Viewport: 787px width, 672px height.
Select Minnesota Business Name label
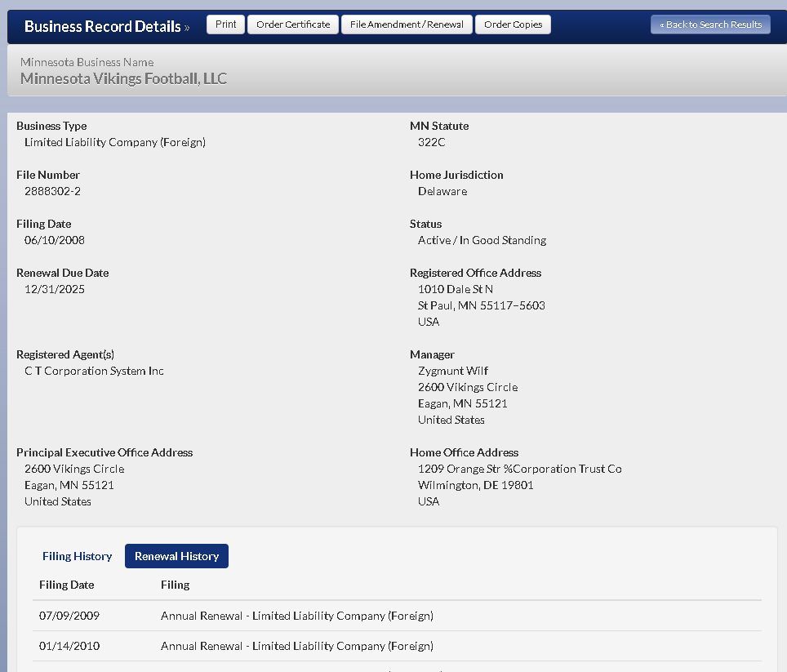pyautogui.click(x=87, y=62)
